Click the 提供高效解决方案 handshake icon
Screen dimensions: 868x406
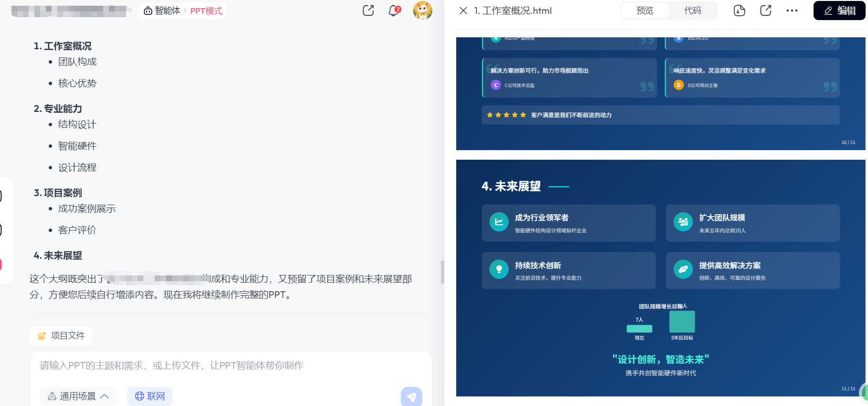point(683,269)
